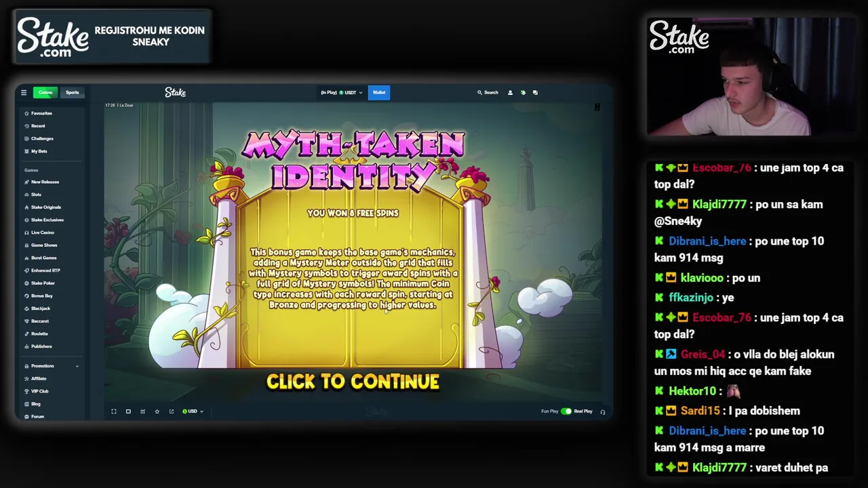The image size is (868, 488).
Task: Open VIP Club in sidebar
Action: 37,391
